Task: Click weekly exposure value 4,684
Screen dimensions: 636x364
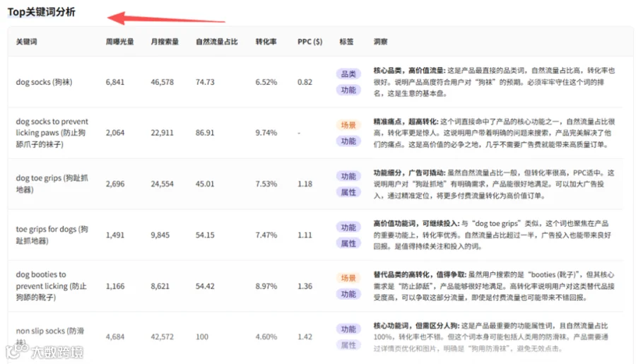Action: tap(115, 337)
